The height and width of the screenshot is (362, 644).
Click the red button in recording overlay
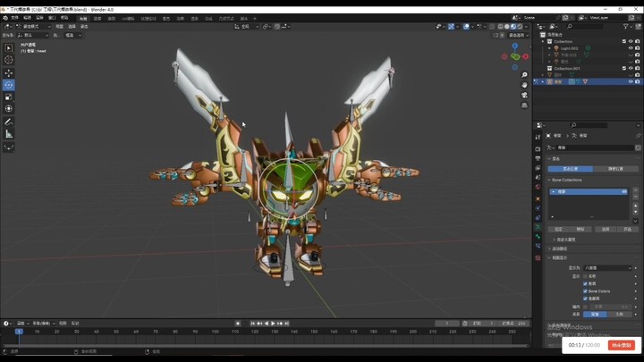(621, 345)
